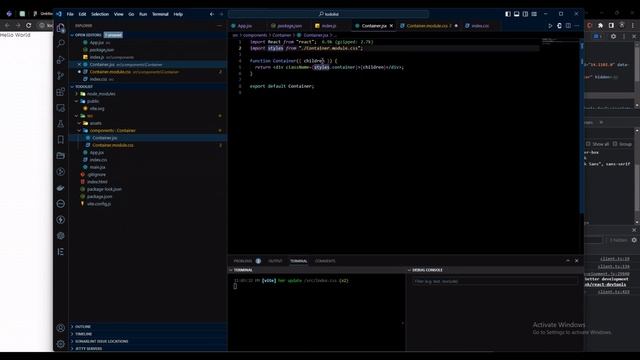
Task: Open the Customize Layout button
Action: pos(534,14)
